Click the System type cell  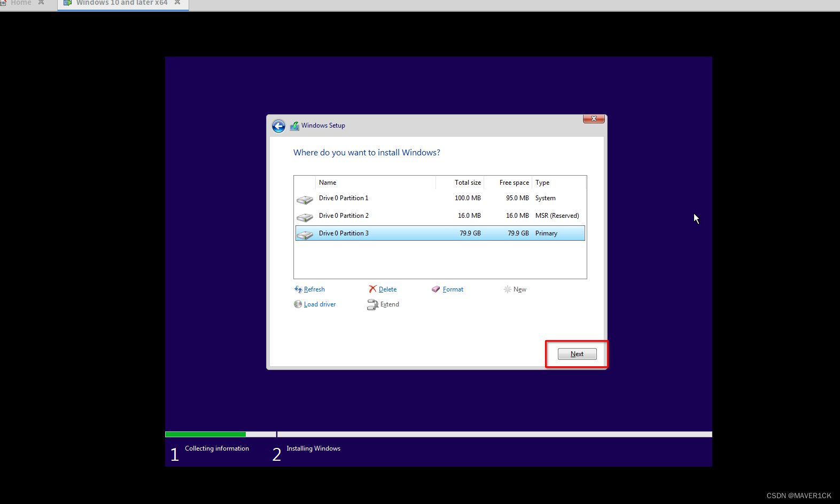click(546, 198)
